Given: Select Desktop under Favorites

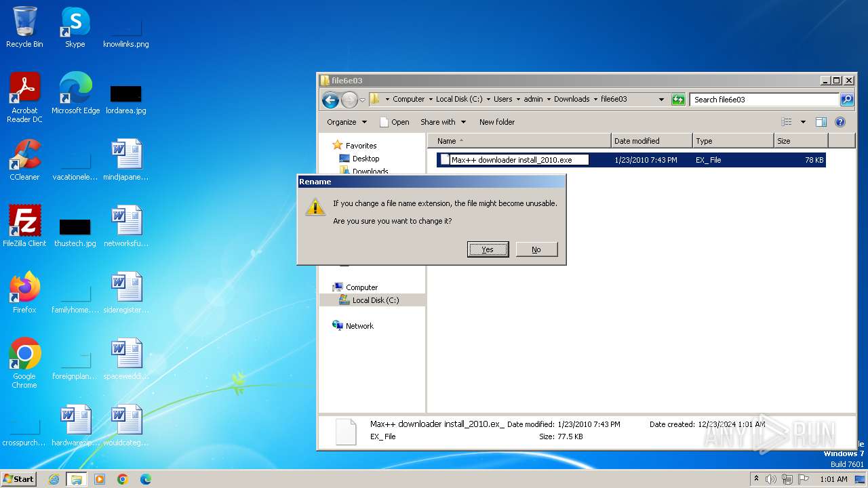Looking at the screenshot, I should pos(366,159).
